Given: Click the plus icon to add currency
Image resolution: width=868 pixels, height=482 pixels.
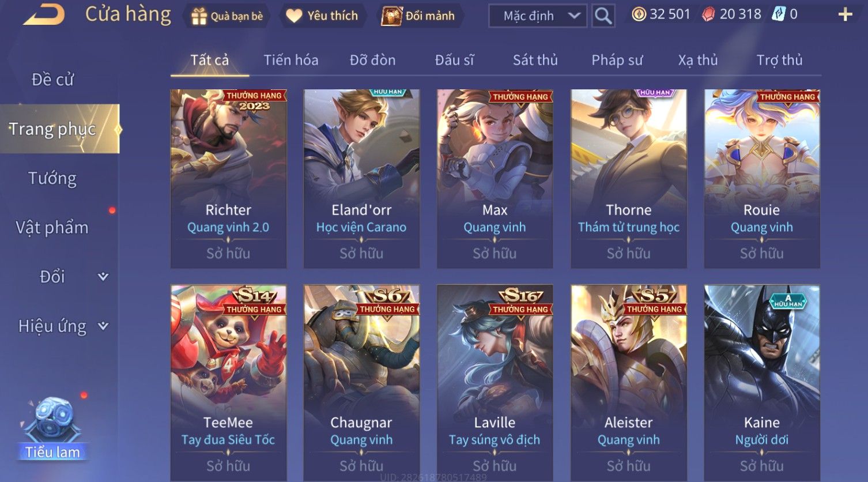Looking at the screenshot, I should (x=845, y=14).
